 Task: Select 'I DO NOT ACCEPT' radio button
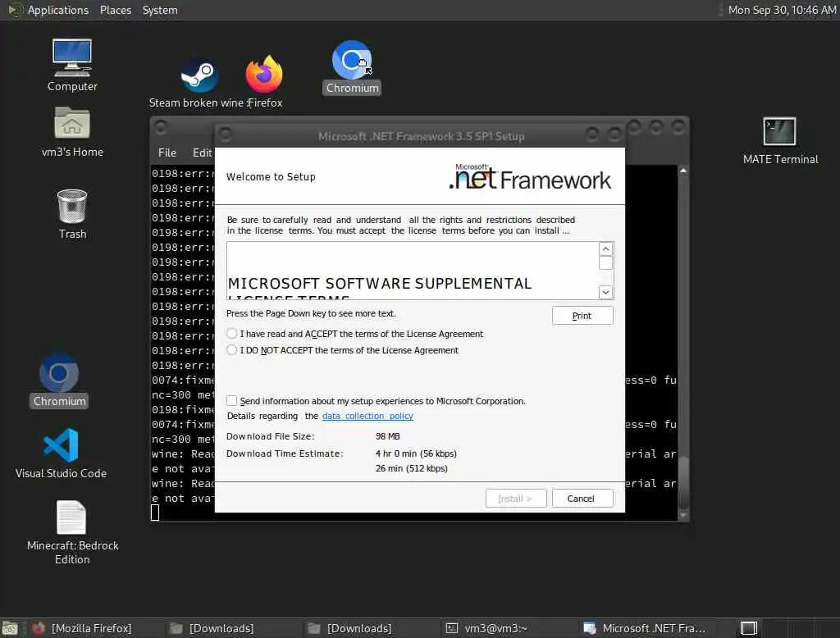pyautogui.click(x=231, y=350)
